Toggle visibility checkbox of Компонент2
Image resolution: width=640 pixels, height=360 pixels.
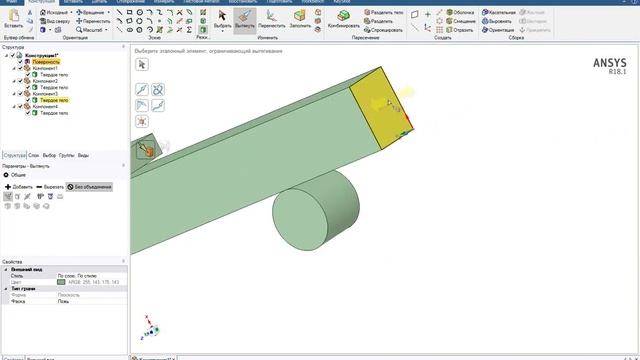point(20,81)
